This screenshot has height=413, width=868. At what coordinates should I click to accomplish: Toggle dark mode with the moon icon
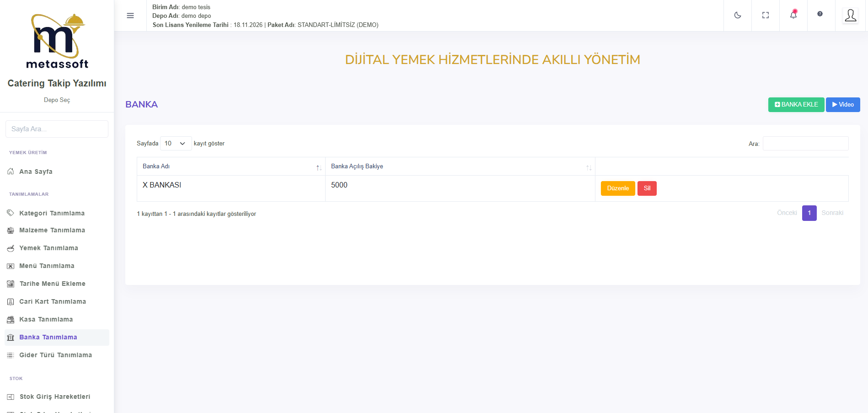click(x=737, y=15)
